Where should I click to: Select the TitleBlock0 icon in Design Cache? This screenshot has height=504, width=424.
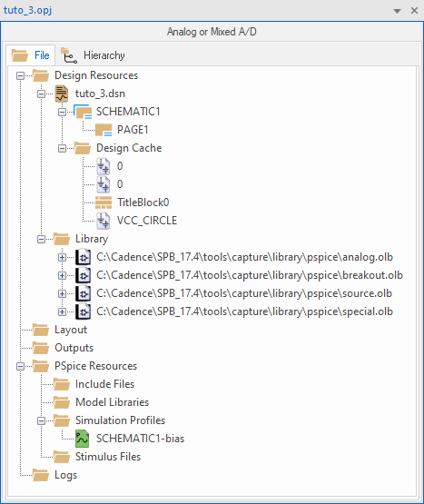pos(104,203)
